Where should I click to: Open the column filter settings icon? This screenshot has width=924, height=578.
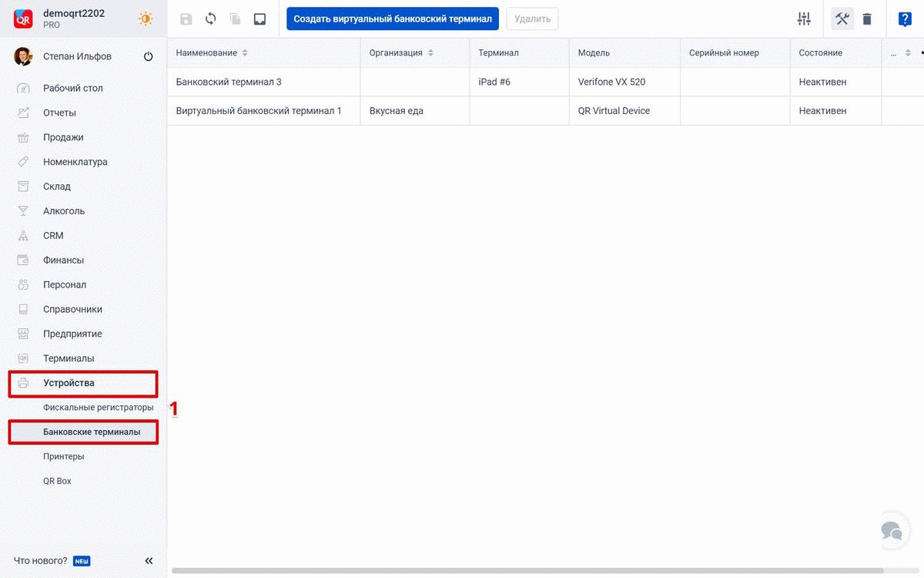[804, 19]
